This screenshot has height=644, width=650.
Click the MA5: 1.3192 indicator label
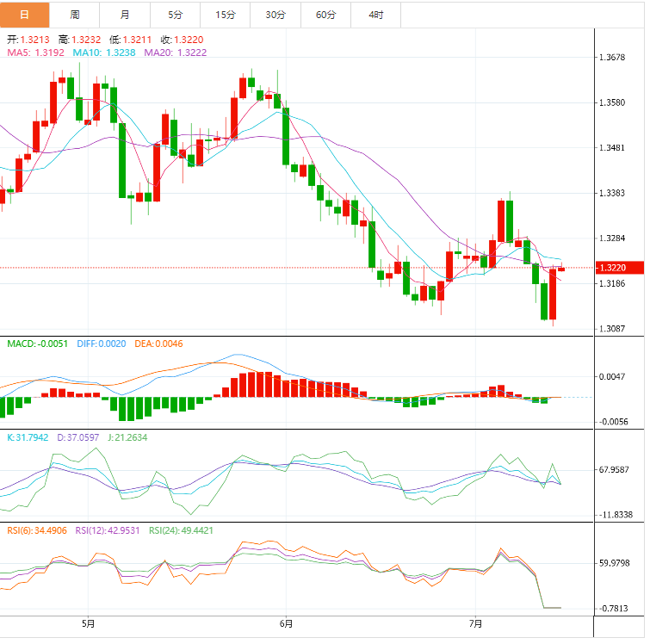coord(35,53)
